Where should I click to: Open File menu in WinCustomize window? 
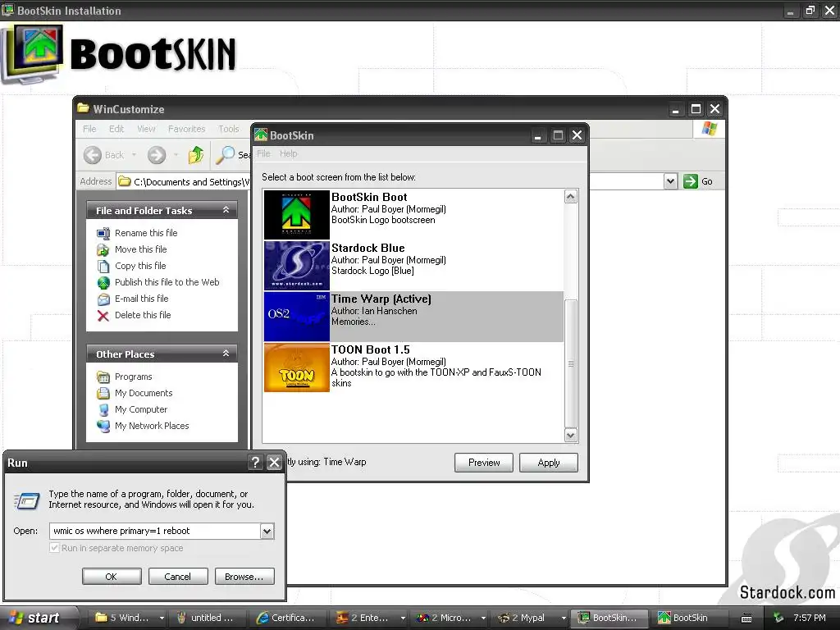click(x=89, y=129)
